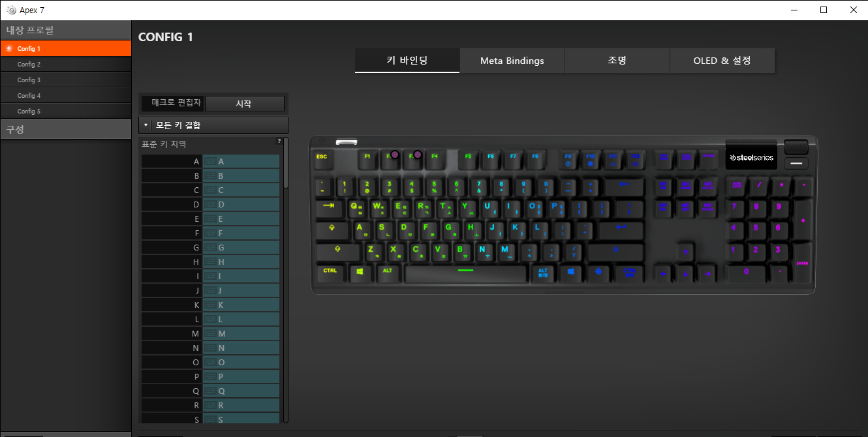
Task: Click the media button below the roller
Action: tap(796, 164)
